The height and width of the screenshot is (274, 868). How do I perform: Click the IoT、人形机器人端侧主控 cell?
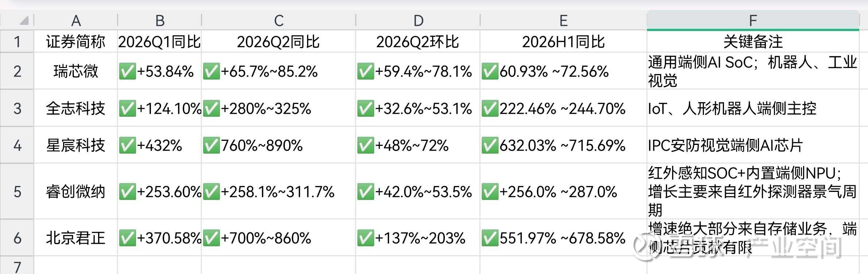(x=753, y=108)
